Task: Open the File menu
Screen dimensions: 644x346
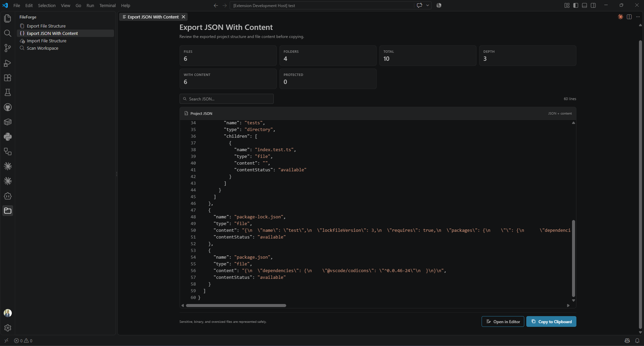Action: (x=17, y=5)
